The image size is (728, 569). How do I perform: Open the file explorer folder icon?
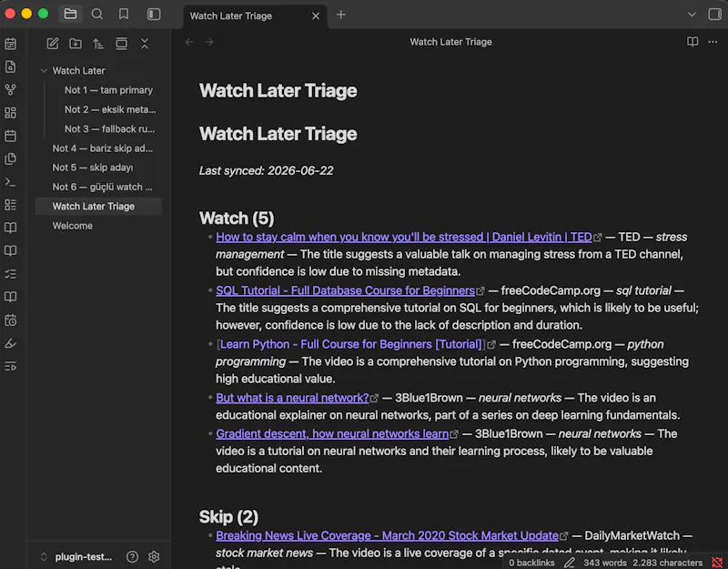[70, 15]
